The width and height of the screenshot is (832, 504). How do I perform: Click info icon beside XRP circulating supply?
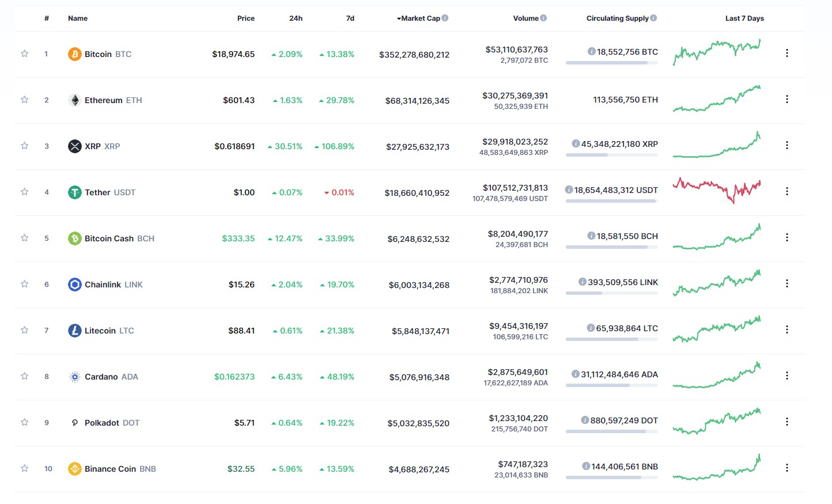tap(576, 143)
